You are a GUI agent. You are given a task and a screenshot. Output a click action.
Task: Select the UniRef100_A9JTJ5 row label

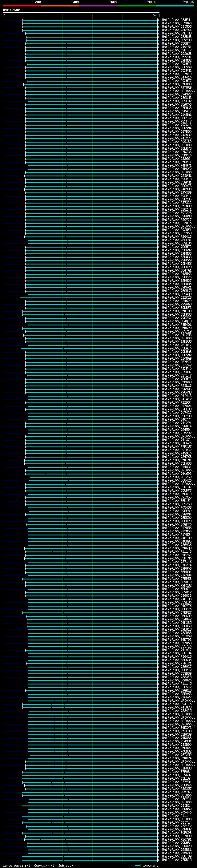pos(177,704)
